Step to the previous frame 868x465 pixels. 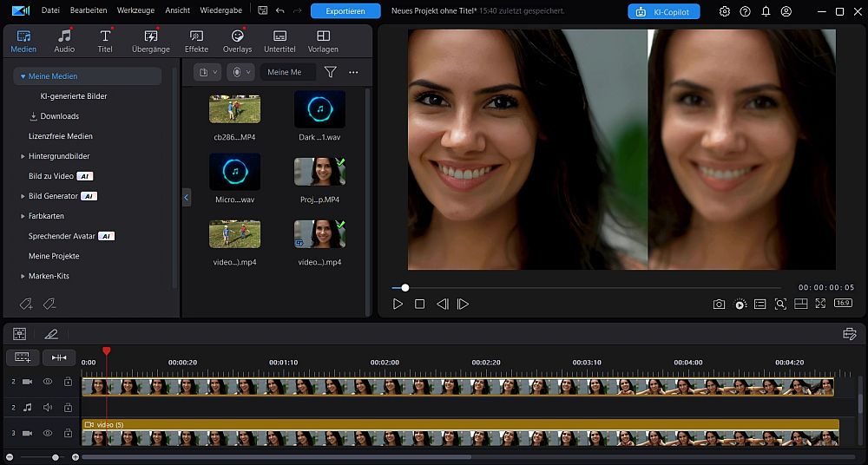442,304
